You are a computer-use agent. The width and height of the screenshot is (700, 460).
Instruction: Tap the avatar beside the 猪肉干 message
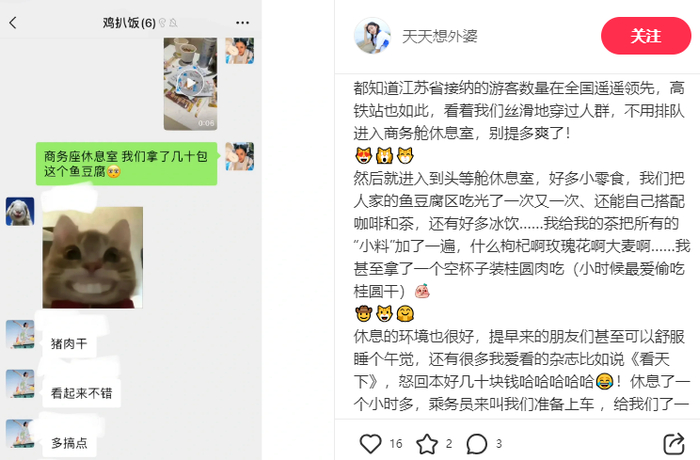click(x=20, y=334)
